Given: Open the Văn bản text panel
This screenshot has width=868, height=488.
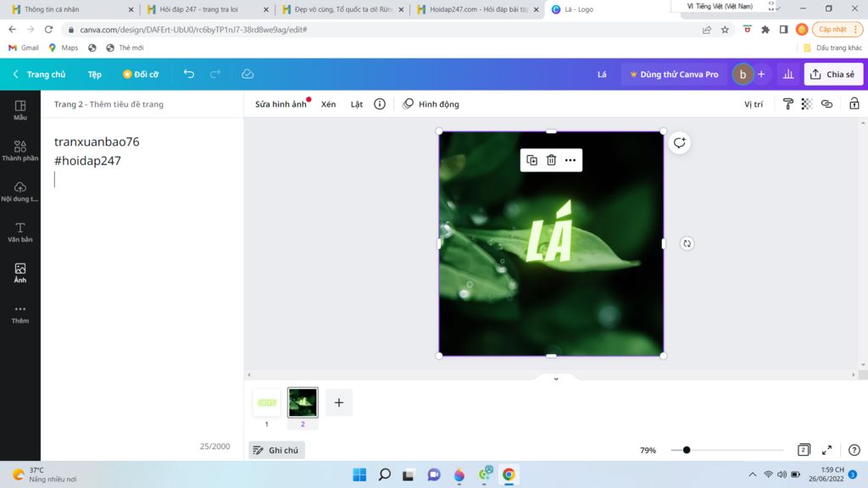Looking at the screenshot, I should click(20, 232).
